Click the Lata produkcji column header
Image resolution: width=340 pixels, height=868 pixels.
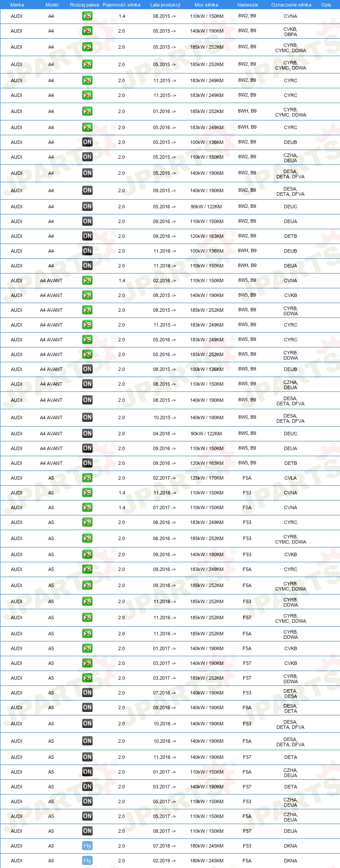tap(165, 5)
